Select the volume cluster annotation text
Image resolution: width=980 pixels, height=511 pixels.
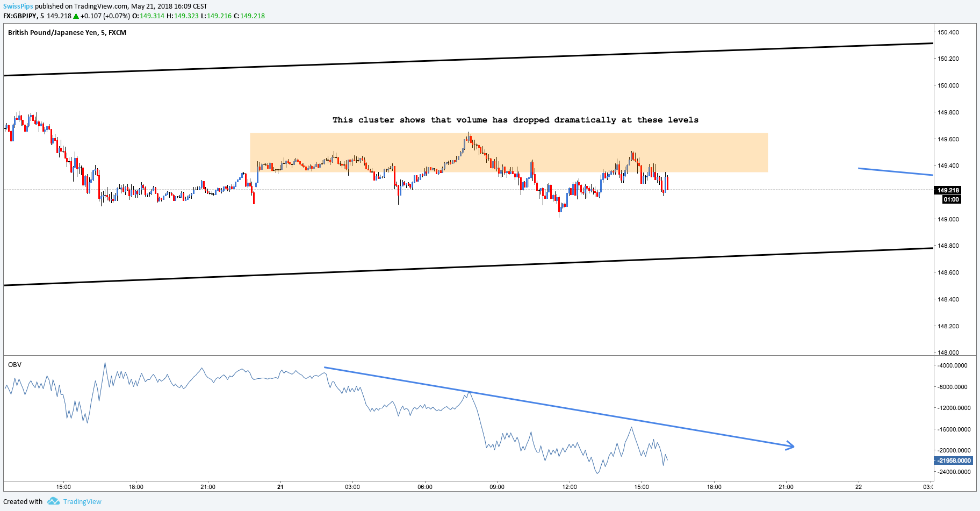pyautogui.click(x=515, y=120)
